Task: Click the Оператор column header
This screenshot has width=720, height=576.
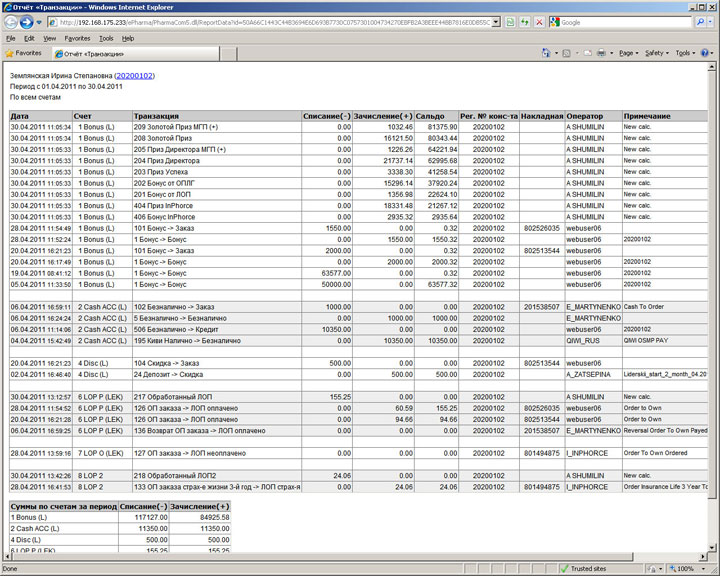Action: (593, 116)
